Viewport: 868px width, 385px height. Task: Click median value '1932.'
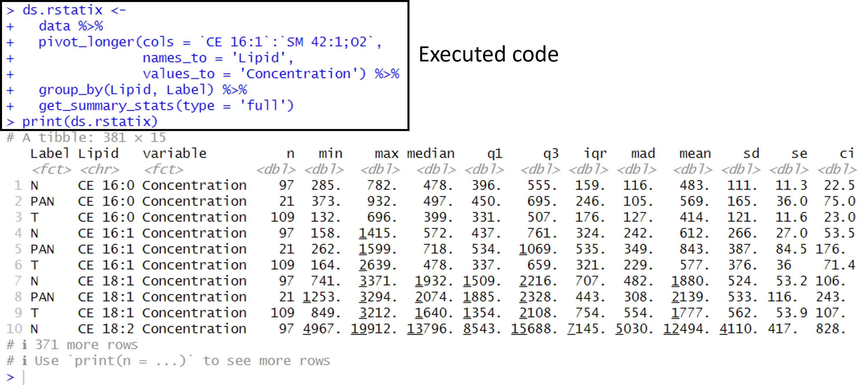[x=434, y=281]
